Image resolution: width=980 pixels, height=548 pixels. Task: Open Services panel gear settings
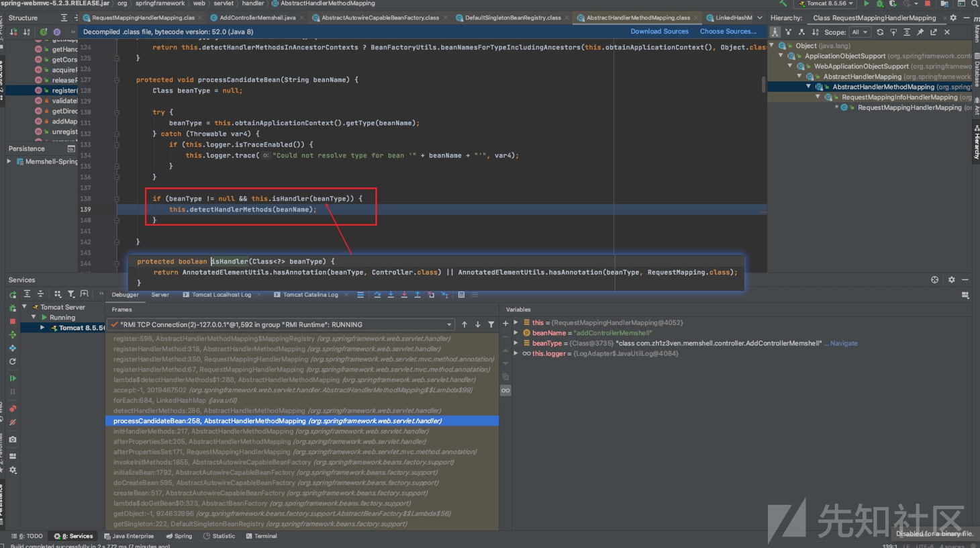(x=951, y=279)
